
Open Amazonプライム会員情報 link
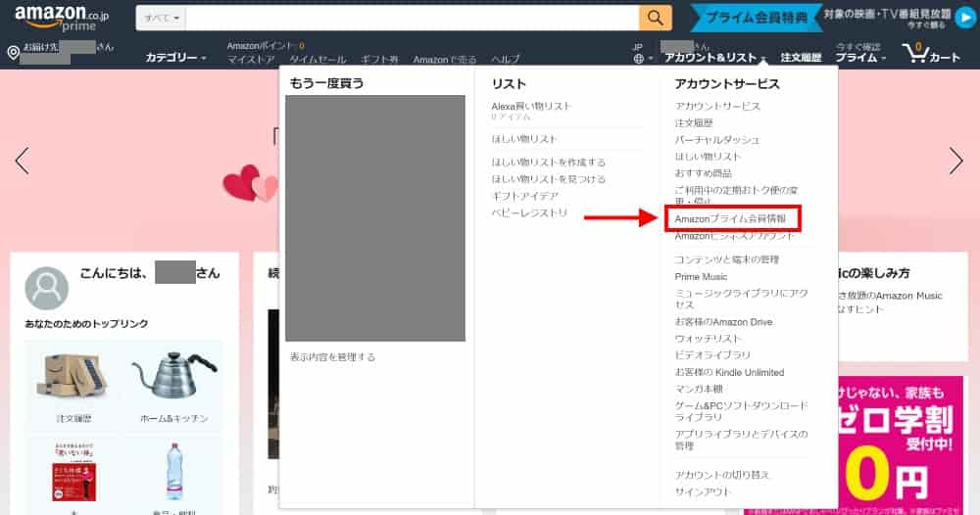[x=730, y=219]
